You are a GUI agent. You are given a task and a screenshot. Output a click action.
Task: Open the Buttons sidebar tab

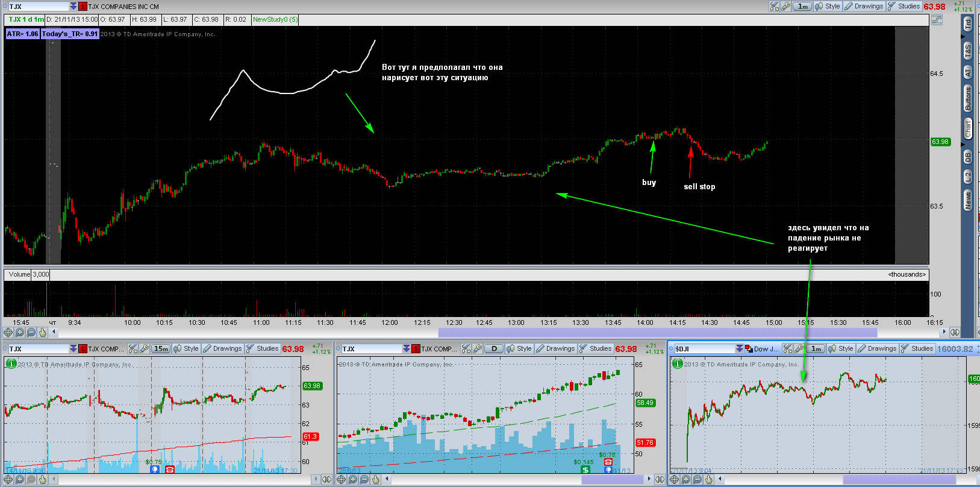point(968,98)
